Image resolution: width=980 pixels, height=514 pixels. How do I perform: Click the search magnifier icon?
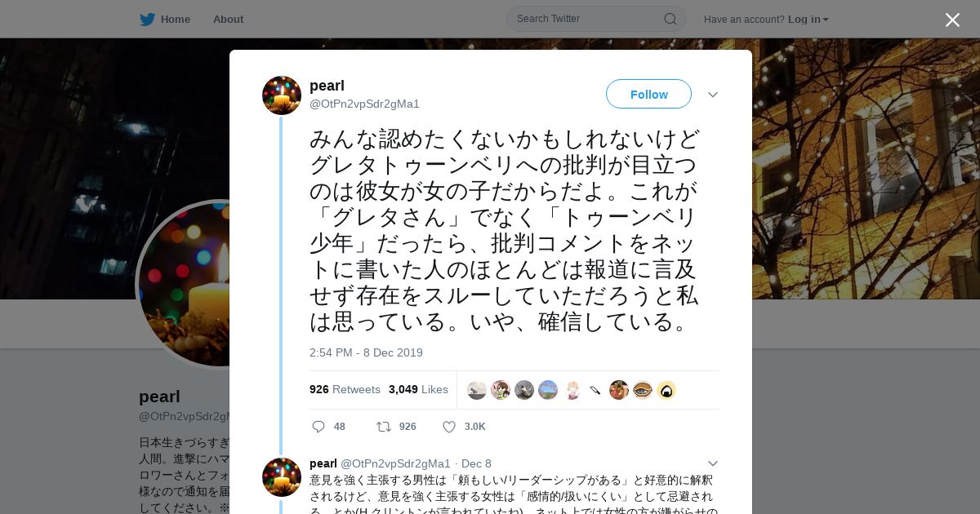coord(670,19)
